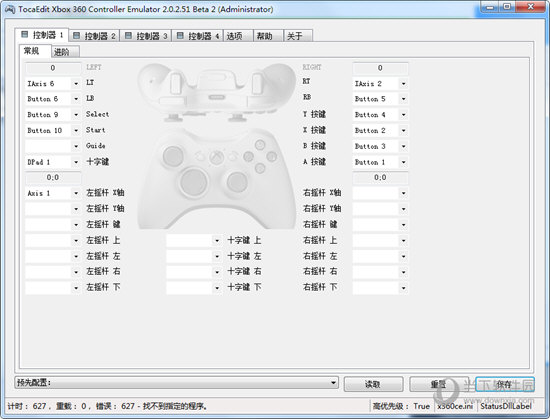Open the 十字键 DPad 1 dropdown
Image resolution: width=550 pixels, height=419 pixels.
(x=53, y=162)
